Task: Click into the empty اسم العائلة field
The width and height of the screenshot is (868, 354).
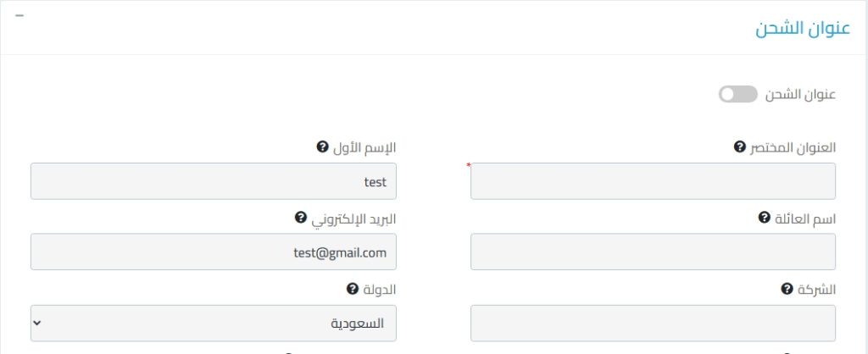Action: (653, 252)
